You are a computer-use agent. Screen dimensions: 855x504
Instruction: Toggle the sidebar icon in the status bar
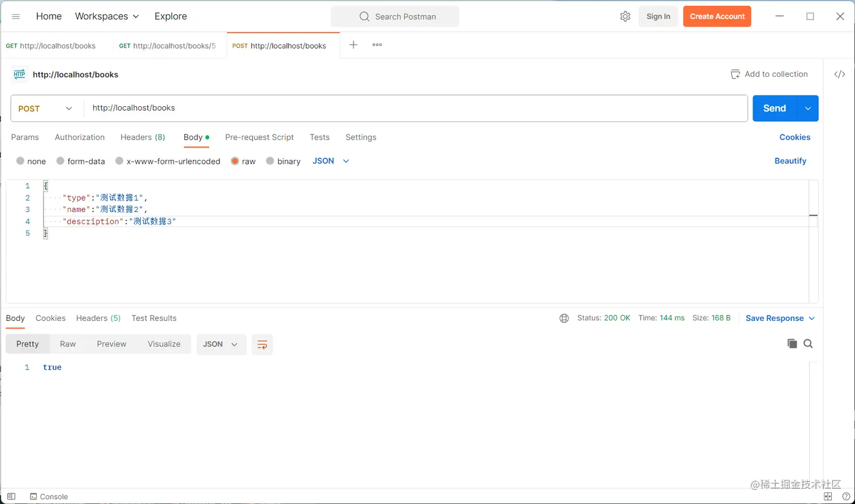coord(11,497)
